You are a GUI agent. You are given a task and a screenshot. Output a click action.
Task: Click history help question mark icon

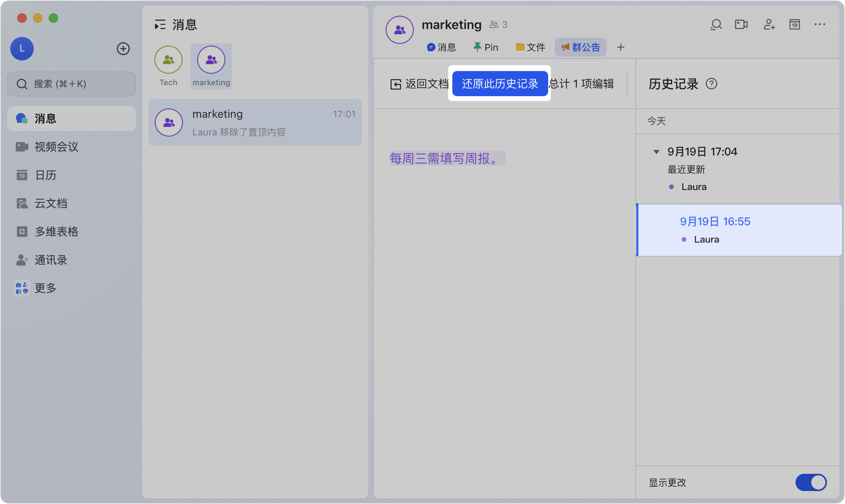pyautogui.click(x=711, y=84)
